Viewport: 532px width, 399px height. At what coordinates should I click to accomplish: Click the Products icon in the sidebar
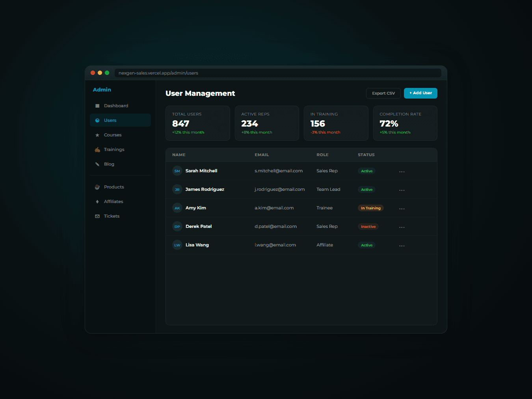(x=97, y=187)
